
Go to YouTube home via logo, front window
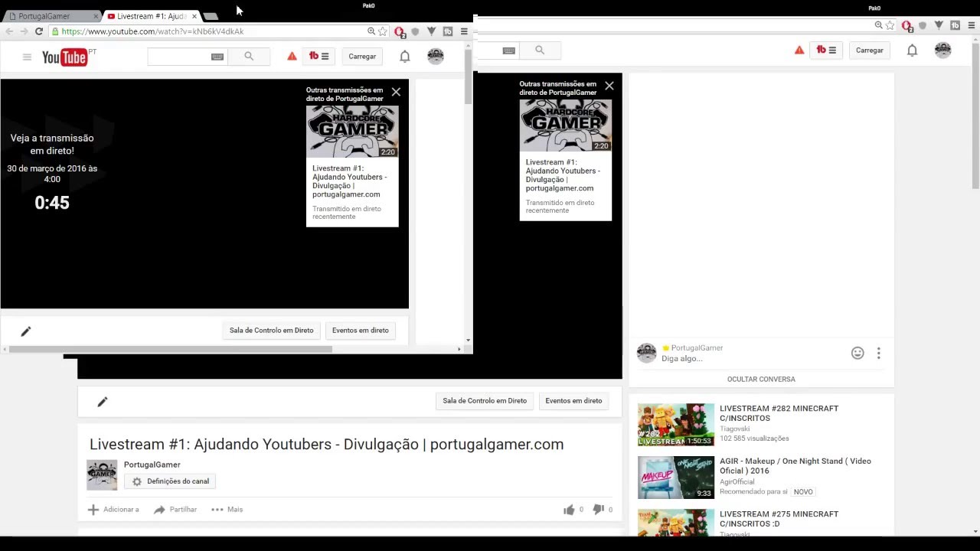(x=65, y=57)
